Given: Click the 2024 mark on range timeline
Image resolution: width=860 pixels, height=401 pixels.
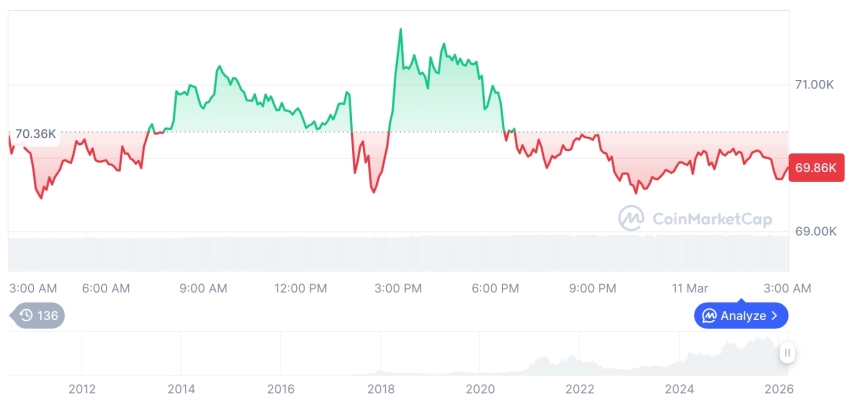Looking at the screenshot, I should tap(680, 388).
